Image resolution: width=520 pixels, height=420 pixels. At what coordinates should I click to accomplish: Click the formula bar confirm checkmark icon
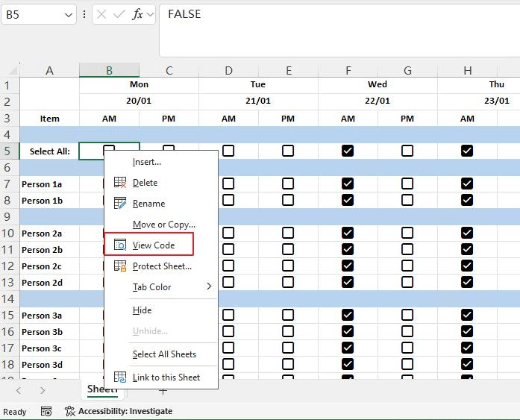pos(119,14)
